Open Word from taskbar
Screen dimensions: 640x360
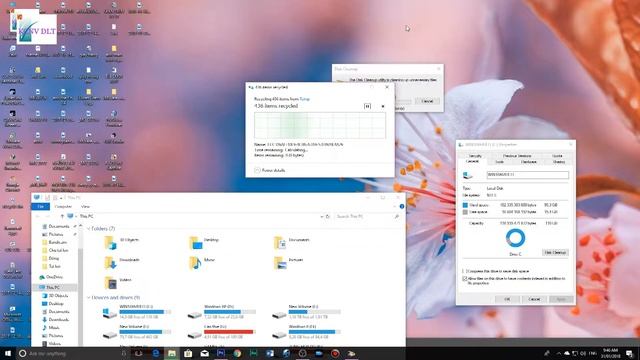tap(270, 353)
